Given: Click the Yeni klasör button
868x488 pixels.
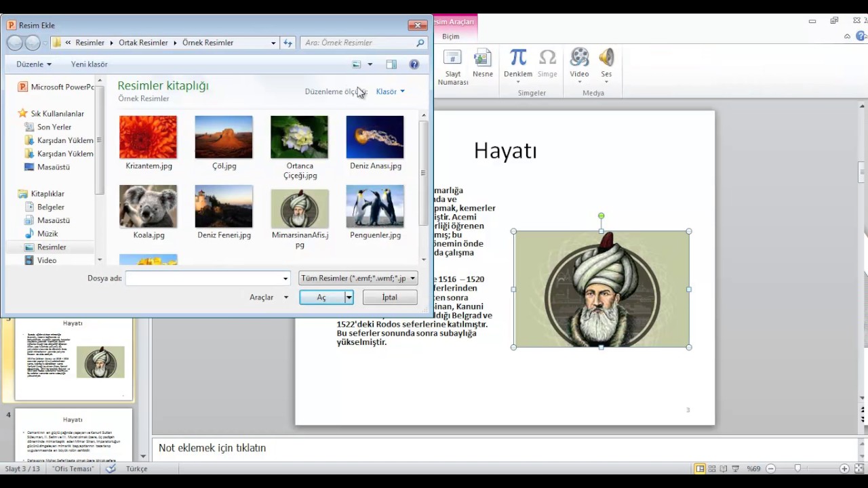Looking at the screenshot, I should (90, 64).
